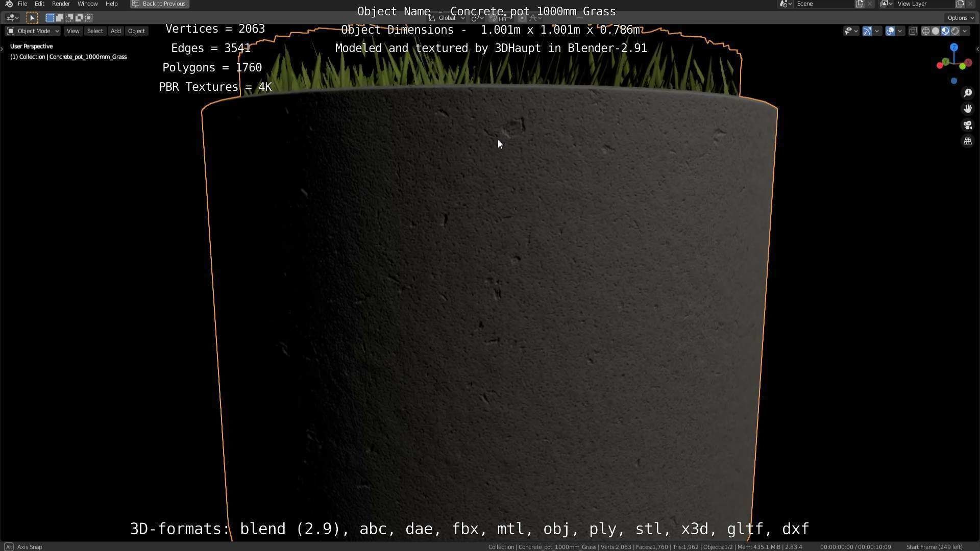Expand the left toolbar region arrow

tap(2, 49)
